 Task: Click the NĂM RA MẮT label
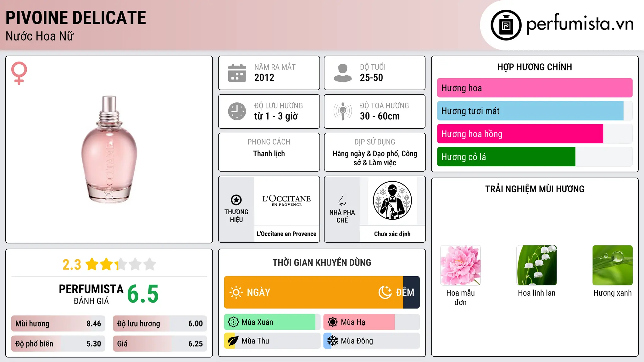tap(275, 67)
